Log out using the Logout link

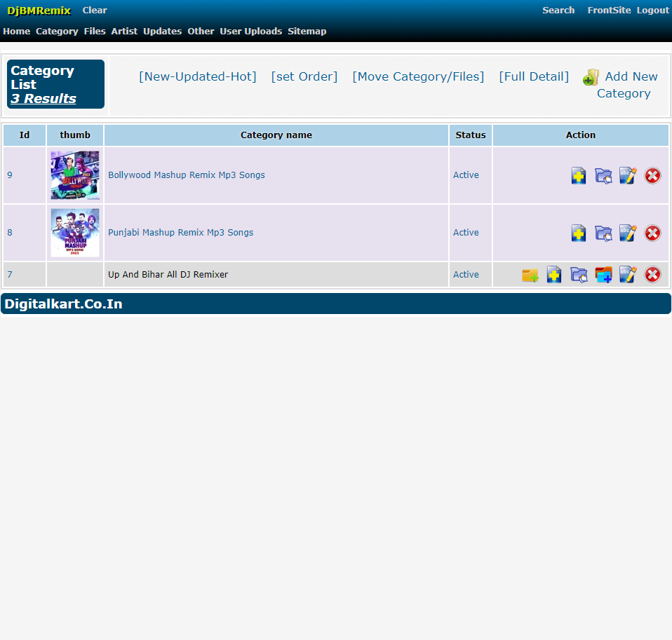click(x=652, y=11)
